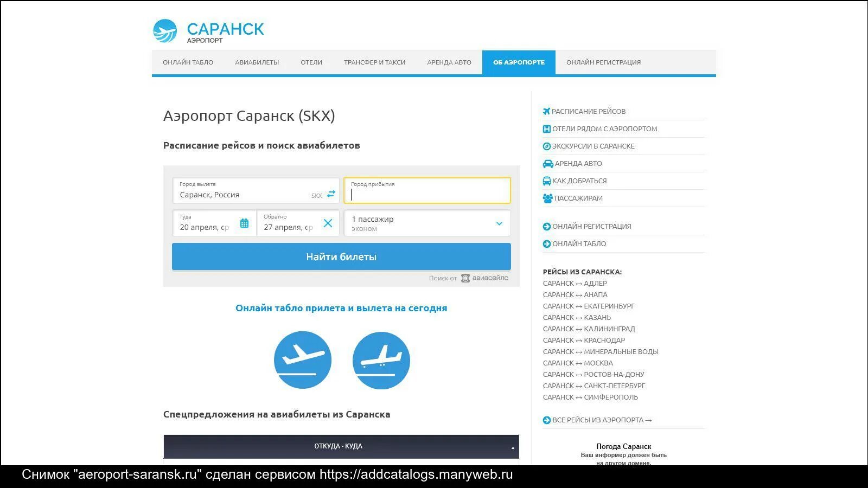Image resolution: width=868 pixels, height=488 pixels.
Task: Click the Погода Саранск widget title
Action: tap(624, 447)
